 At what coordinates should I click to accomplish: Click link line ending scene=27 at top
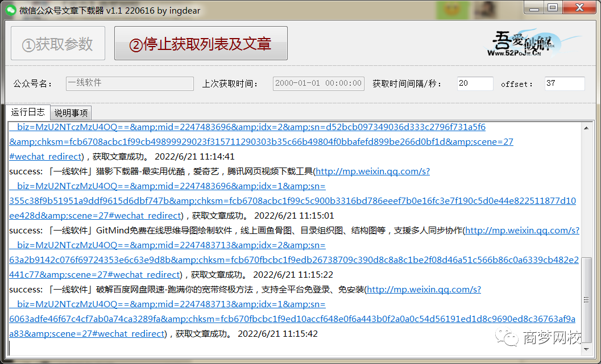[x=261, y=142]
